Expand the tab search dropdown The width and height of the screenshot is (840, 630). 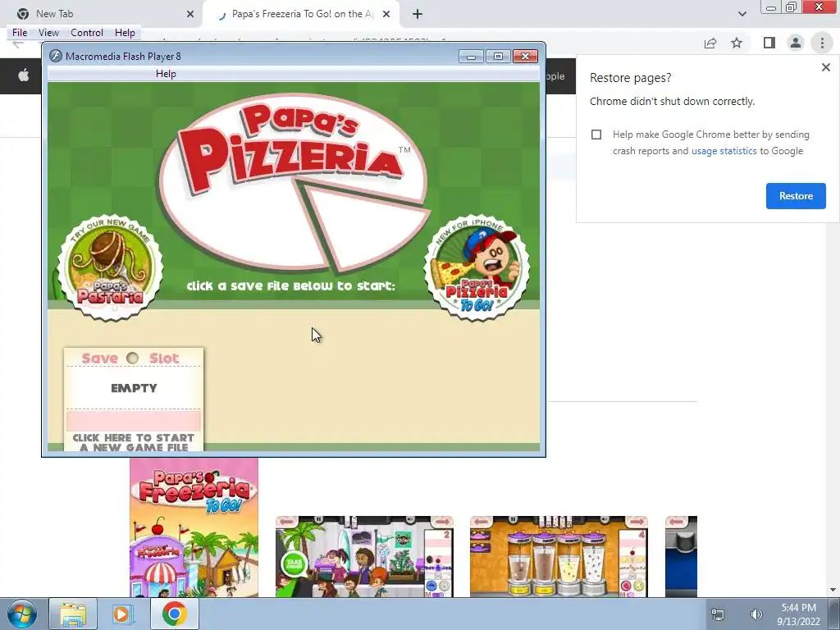742,14
